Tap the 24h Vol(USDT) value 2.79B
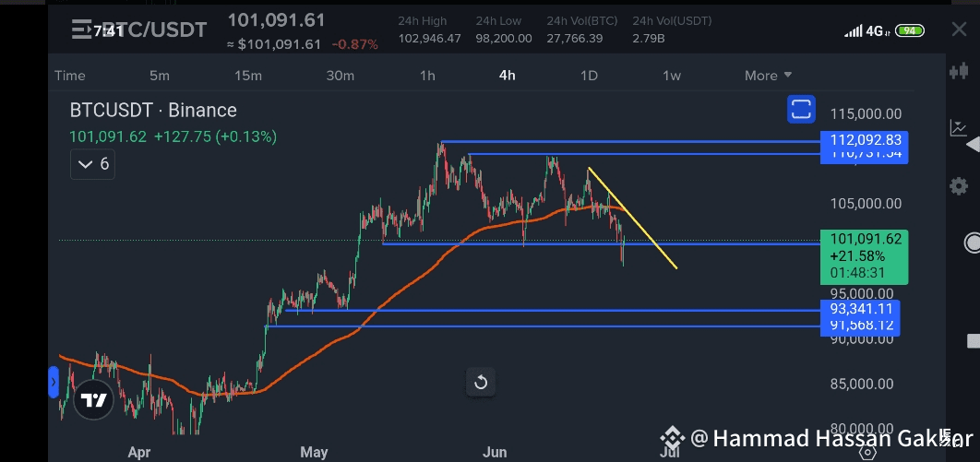 [648, 38]
